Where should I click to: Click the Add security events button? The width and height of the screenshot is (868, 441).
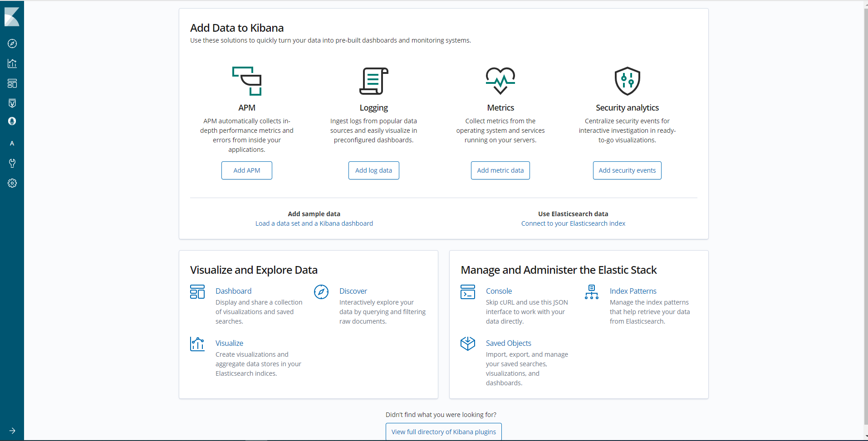[627, 170]
